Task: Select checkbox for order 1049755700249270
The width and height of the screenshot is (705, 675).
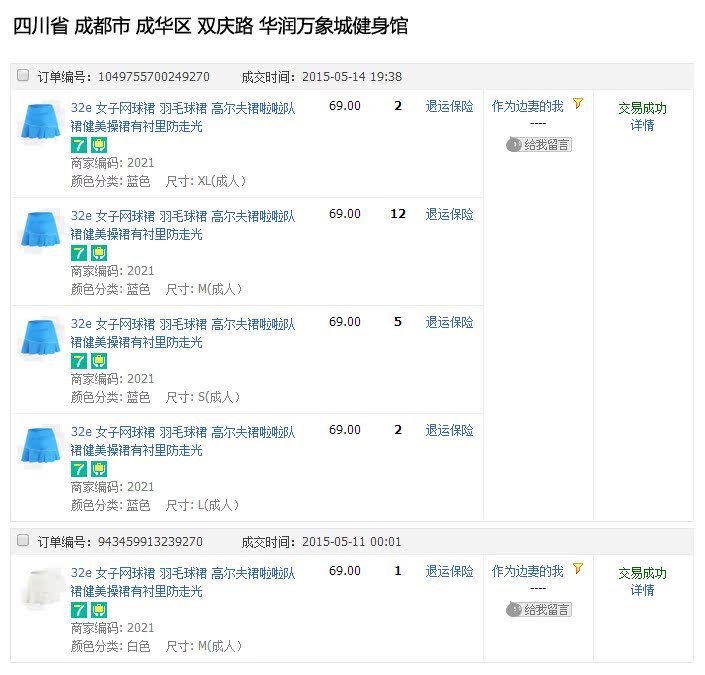Action: 23,76
